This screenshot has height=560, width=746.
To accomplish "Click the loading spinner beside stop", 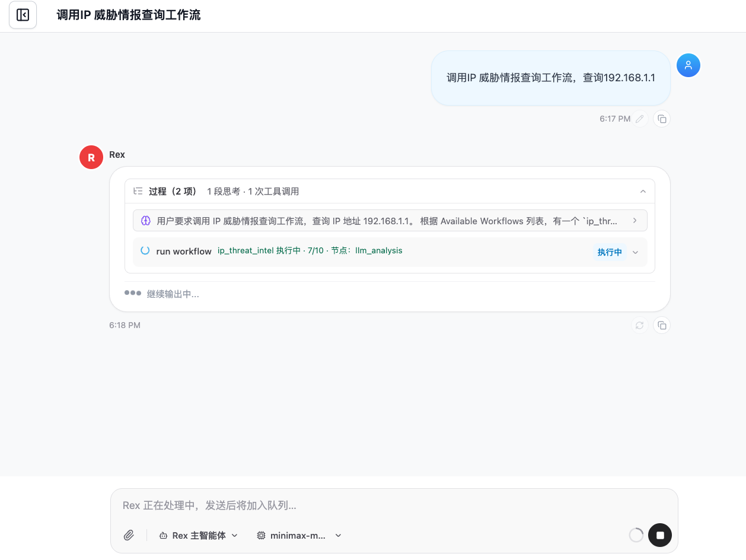I will tap(636, 535).
